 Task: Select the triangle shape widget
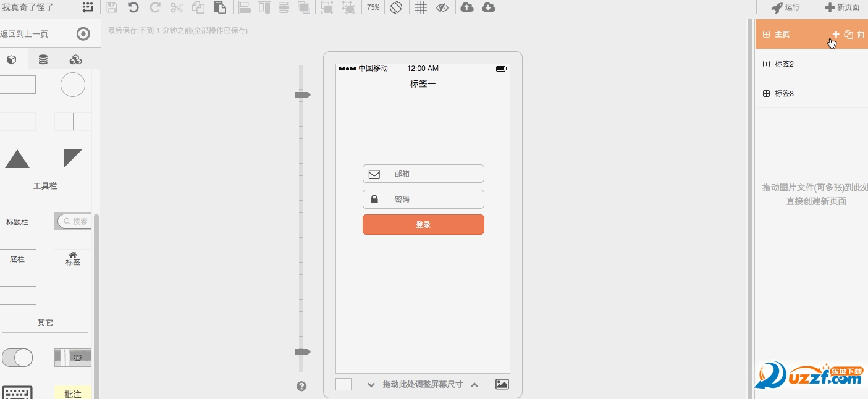(17, 159)
